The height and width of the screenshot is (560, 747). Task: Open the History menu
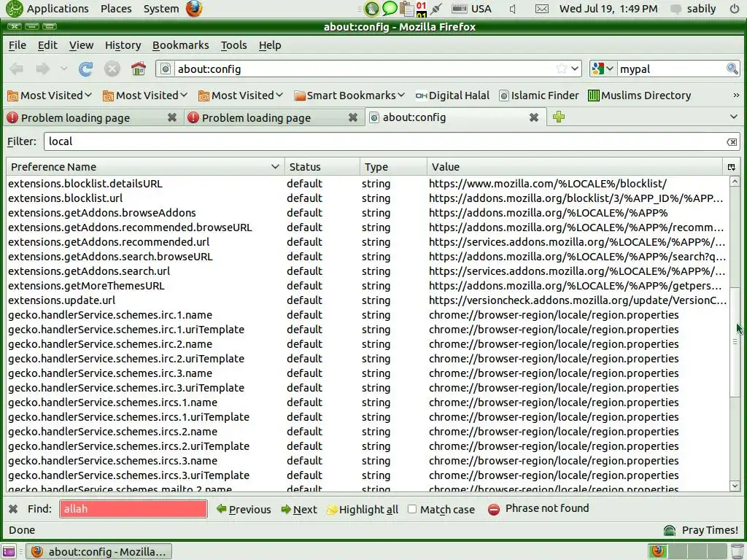click(x=123, y=45)
